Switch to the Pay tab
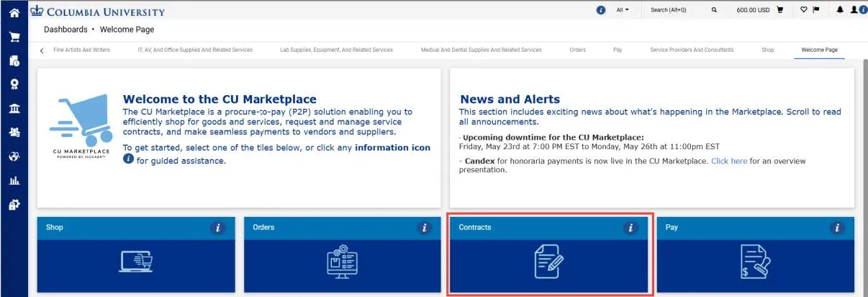868x297 pixels. pyautogui.click(x=618, y=50)
